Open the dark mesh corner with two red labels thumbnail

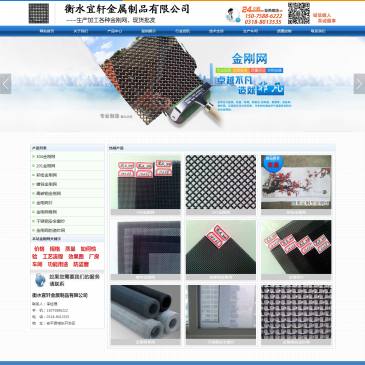[x=221, y=247]
